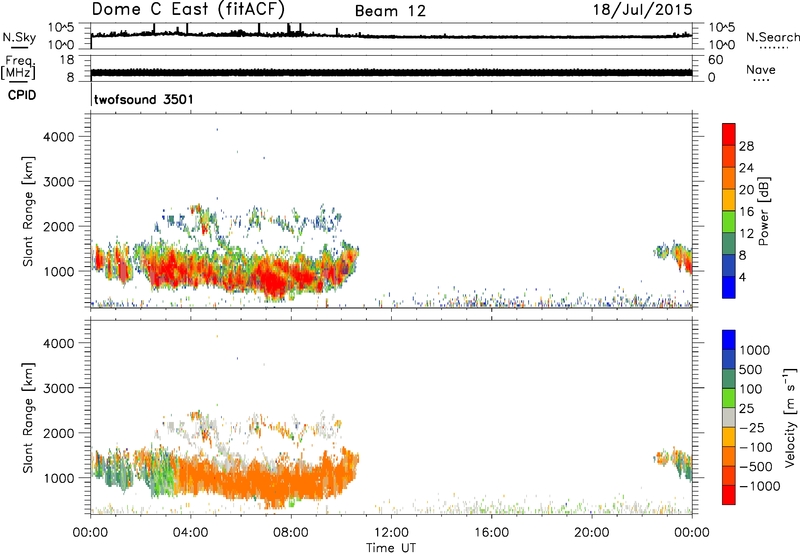Click "Slant Range [km]" label of Power panel
800x554 pixels.
click(28, 211)
